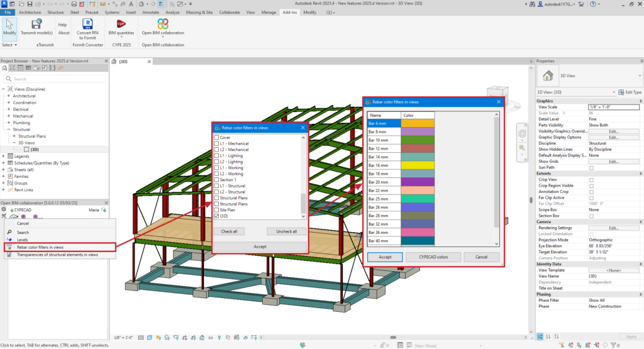Select Rebar color filters in views menu item
The image size is (644, 349).
coord(60,247)
